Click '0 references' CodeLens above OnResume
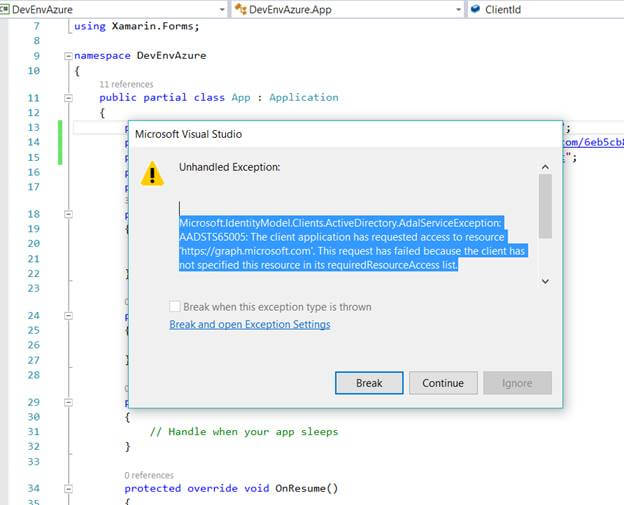 149,475
